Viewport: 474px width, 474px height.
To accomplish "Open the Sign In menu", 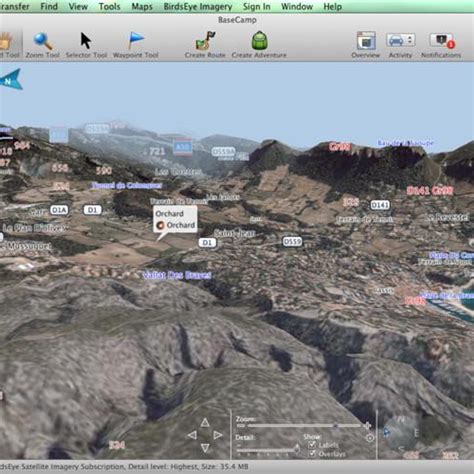I will (x=257, y=6).
